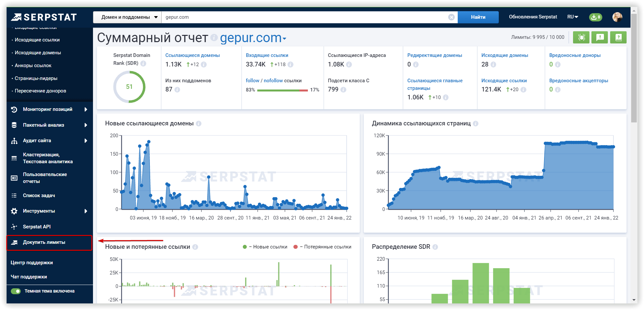
Task: Open the green help book icon
Action: (x=618, y=37)
